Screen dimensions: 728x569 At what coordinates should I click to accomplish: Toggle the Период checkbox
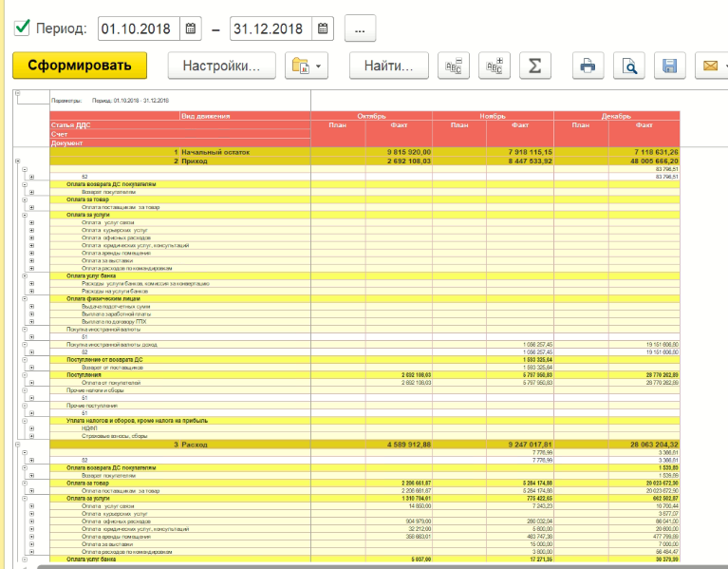pos(23,28)
